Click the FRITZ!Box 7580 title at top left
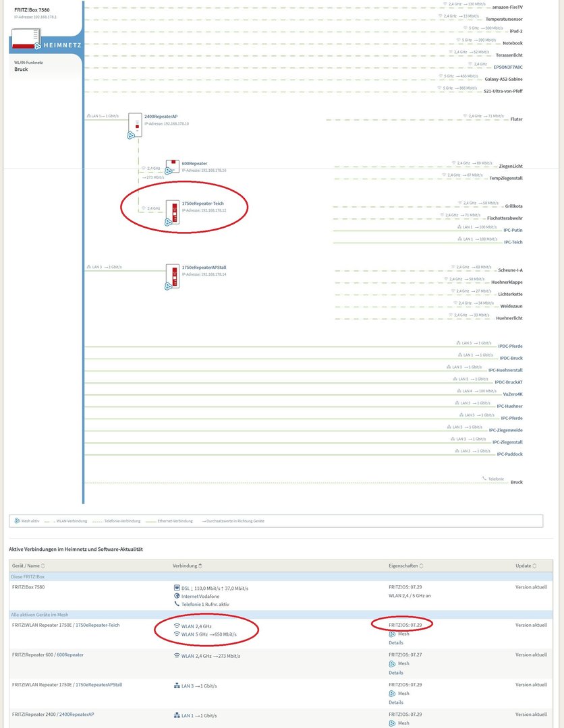The width and height of the screenshot is (564, 728). click(32, 9)
